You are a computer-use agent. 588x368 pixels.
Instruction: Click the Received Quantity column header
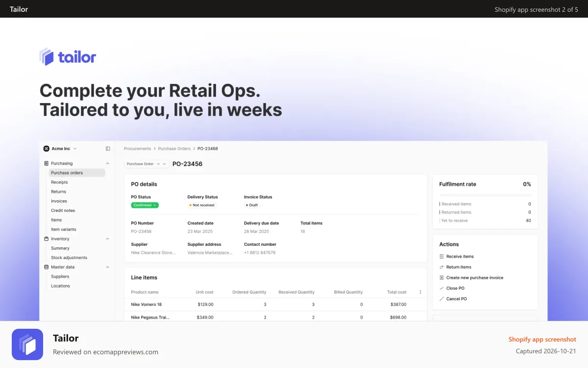pos(296,292)
